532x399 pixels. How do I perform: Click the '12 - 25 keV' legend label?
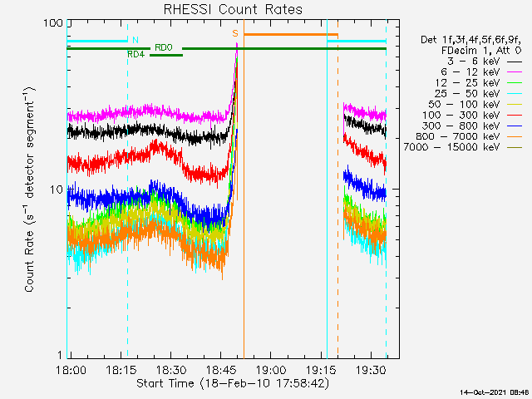click(467, 83)
